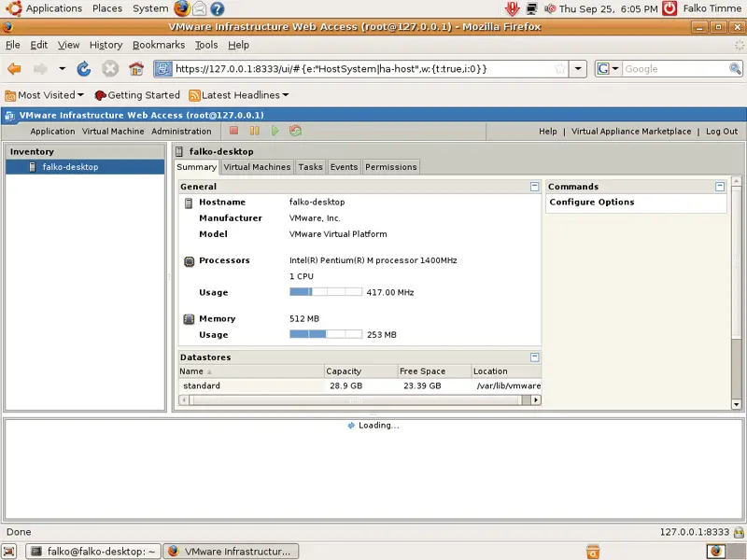Open the back history dropdown arrow
The width and height of the screenshot is (747, 560).
[x=62, y=69]
